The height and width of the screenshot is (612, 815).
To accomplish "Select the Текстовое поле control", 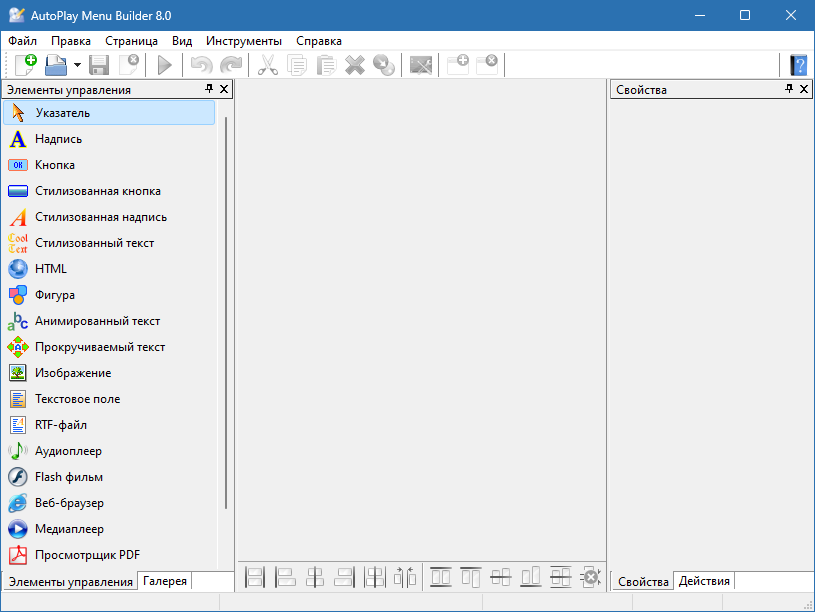I will click(109, 399).
